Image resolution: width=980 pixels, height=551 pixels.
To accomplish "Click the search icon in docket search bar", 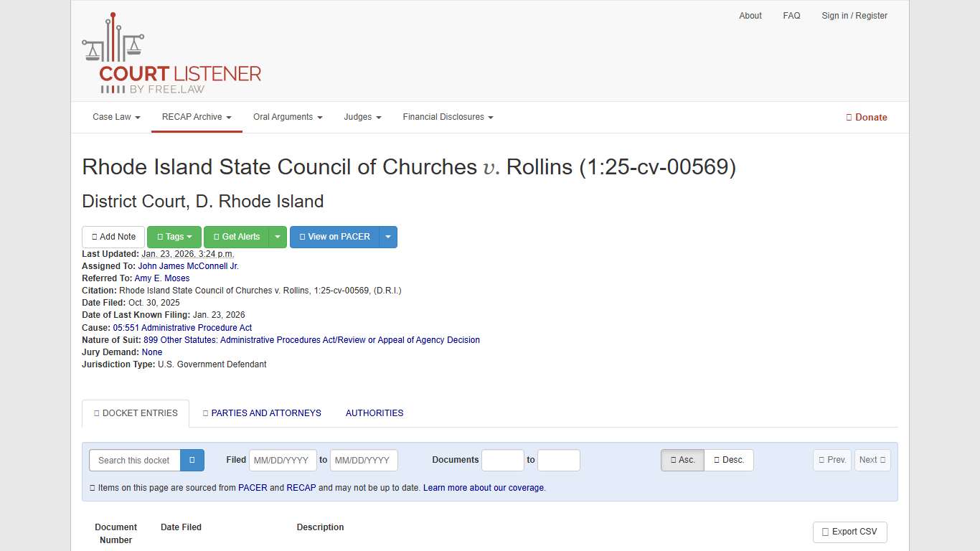I will (192, 460).
